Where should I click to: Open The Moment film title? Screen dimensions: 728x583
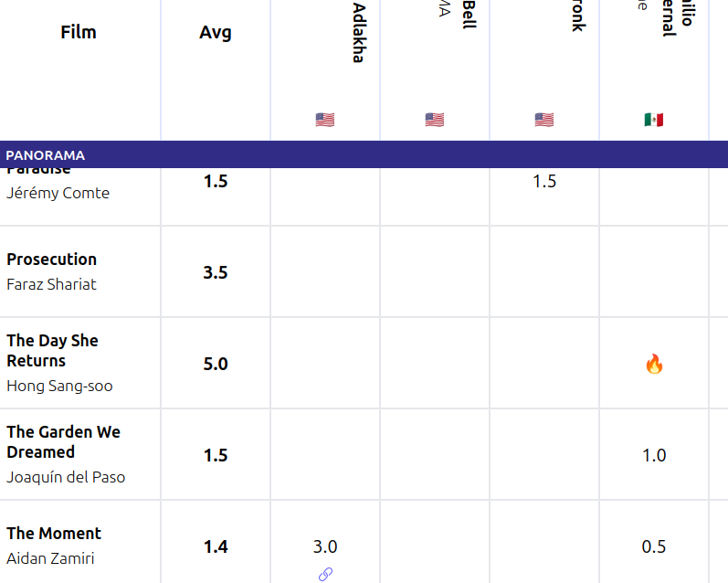pos(54,534)
